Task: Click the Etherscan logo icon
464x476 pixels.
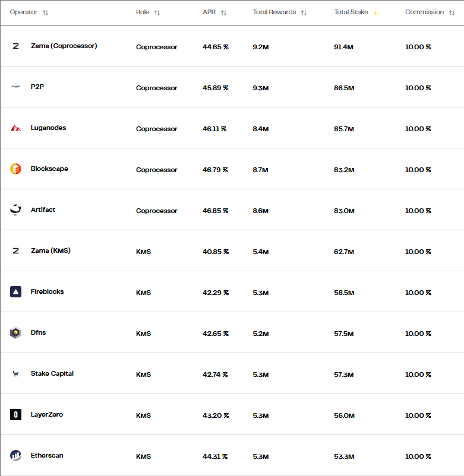Action: pos(15,455)
